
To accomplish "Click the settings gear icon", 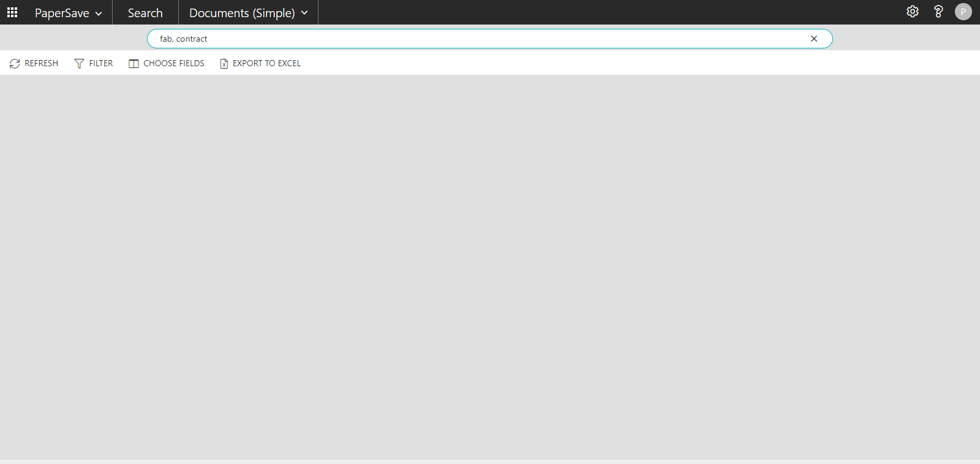I will (913, 12).
